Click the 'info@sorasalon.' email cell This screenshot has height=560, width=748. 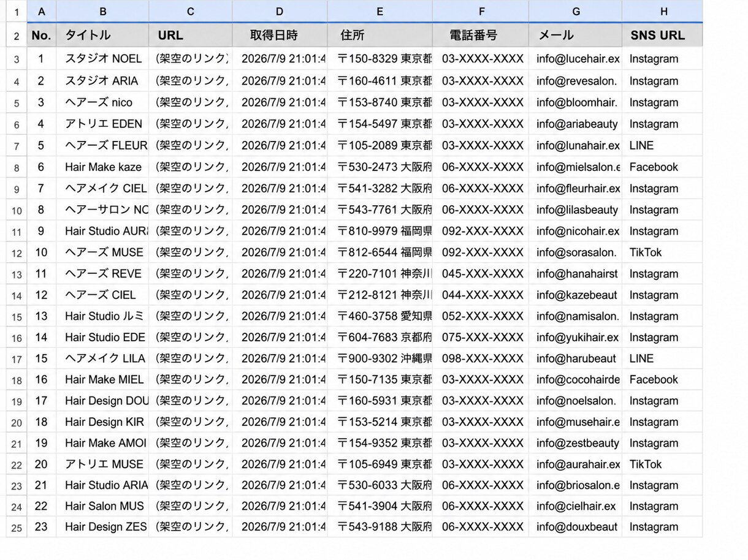tap(576, 252)
